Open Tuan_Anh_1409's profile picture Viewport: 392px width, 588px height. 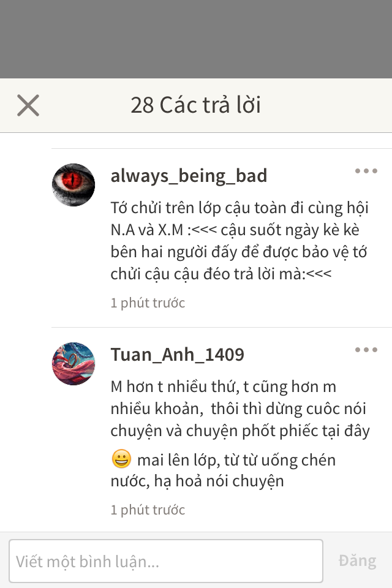point(73,364)
